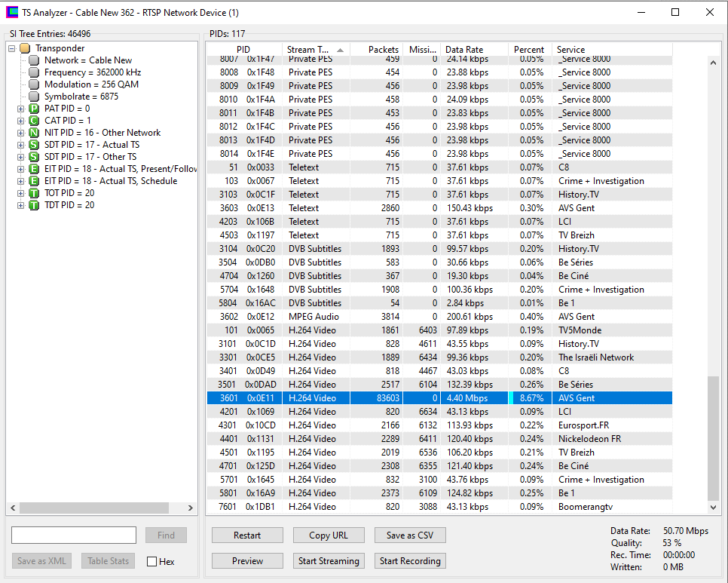Click the Copy URL button
This screenshot has width=728, height=583.
click(329, 535)
